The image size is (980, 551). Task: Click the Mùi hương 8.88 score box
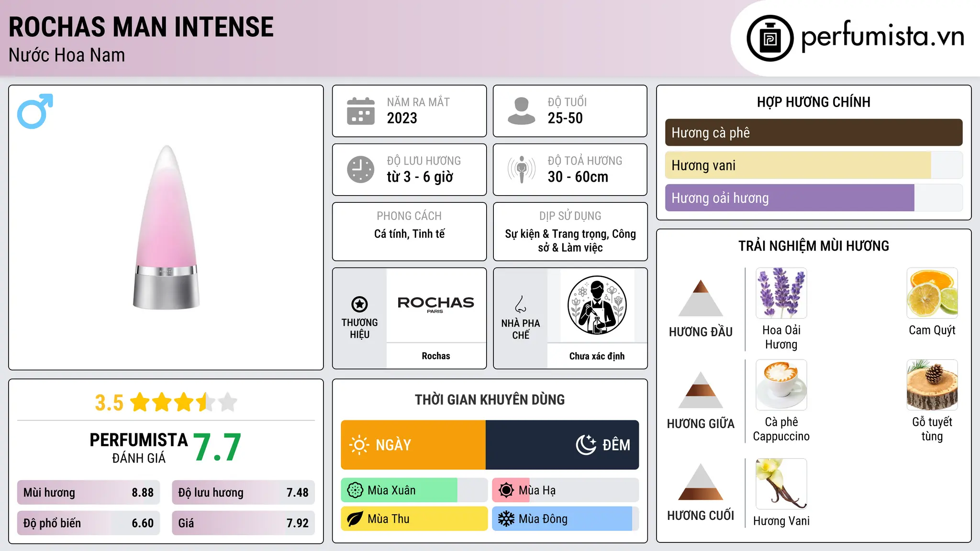89,493
